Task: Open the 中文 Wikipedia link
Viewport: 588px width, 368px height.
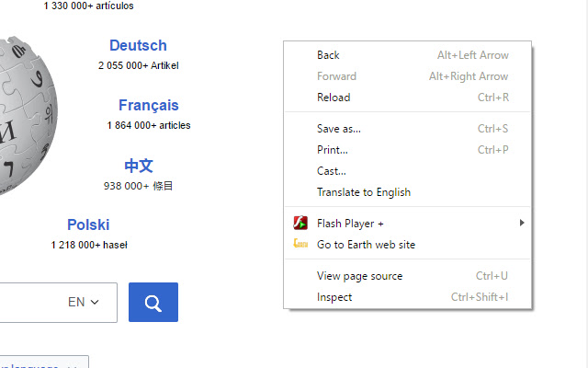Action: (139, 166)
